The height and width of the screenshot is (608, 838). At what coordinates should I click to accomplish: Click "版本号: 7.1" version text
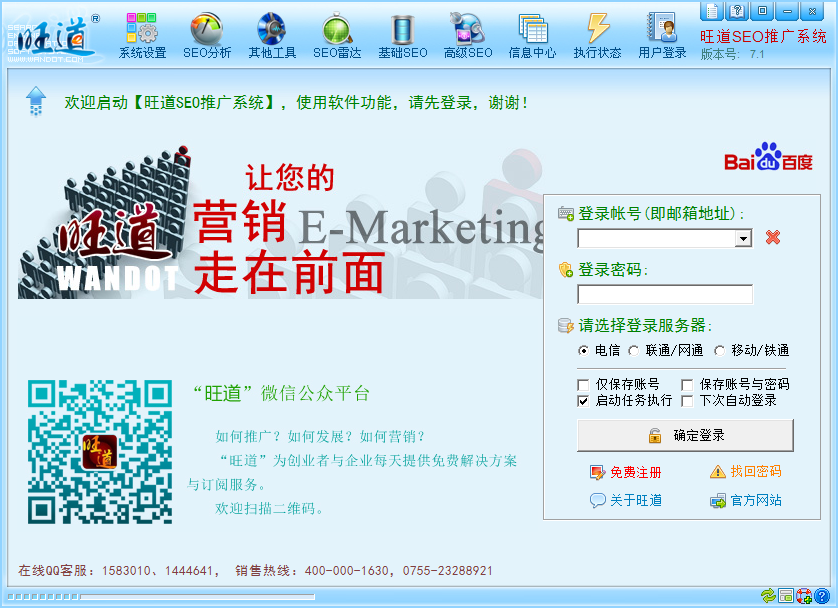(732, 54)
